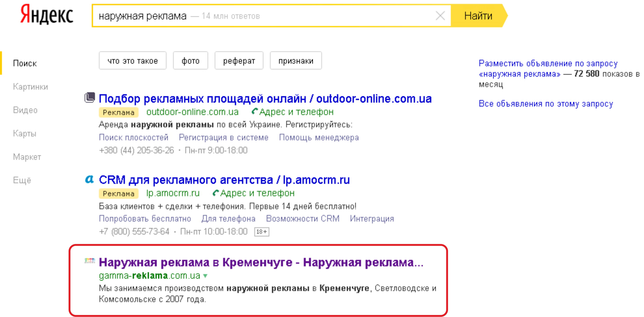Viewport: 644px width, 317px height.
Task: Click the Реклама label under outdoor-online
Action: [118, 112]
